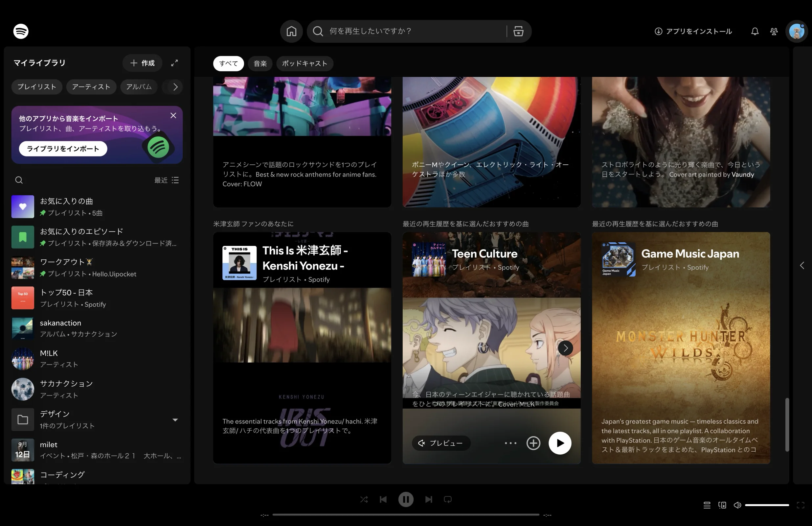The width and height of the screenshot is (812, 526).
Task: Open anime rock playlist card (Cover: FLOW)
Action: [x=302, y=142]
